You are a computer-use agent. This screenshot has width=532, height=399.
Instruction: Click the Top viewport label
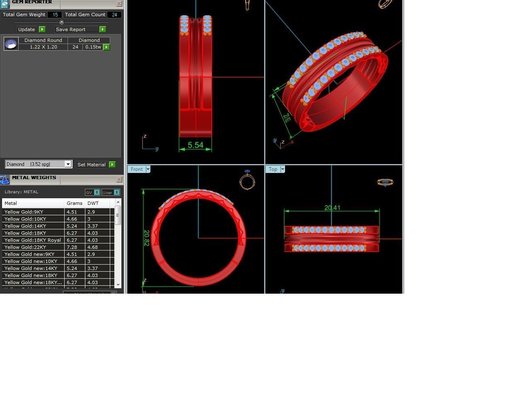click(273, 169)
